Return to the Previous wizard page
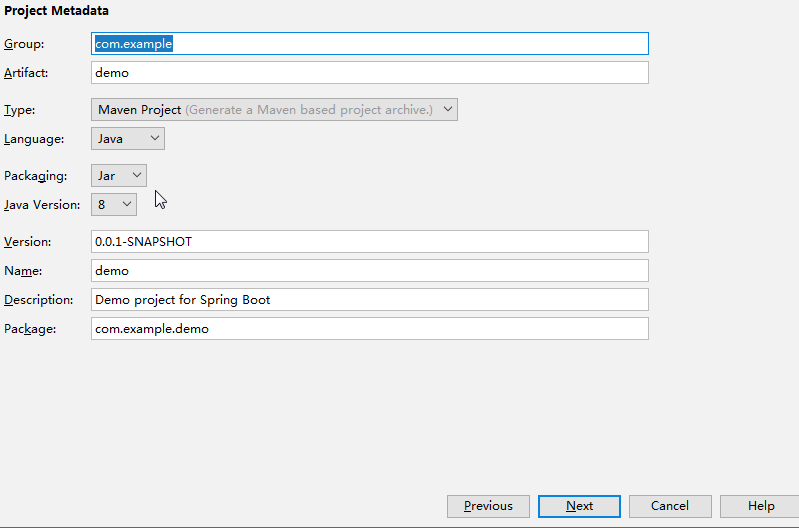The height and width of the screenshot is (528, 799). coord(488,506)
